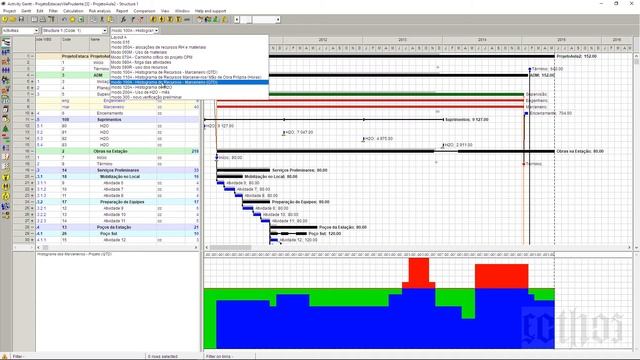Click the 2013 year header in timeline
Image resolution: width=640 pixels, height=360 pixels.
pyautogui.click(x=402, y=40)
